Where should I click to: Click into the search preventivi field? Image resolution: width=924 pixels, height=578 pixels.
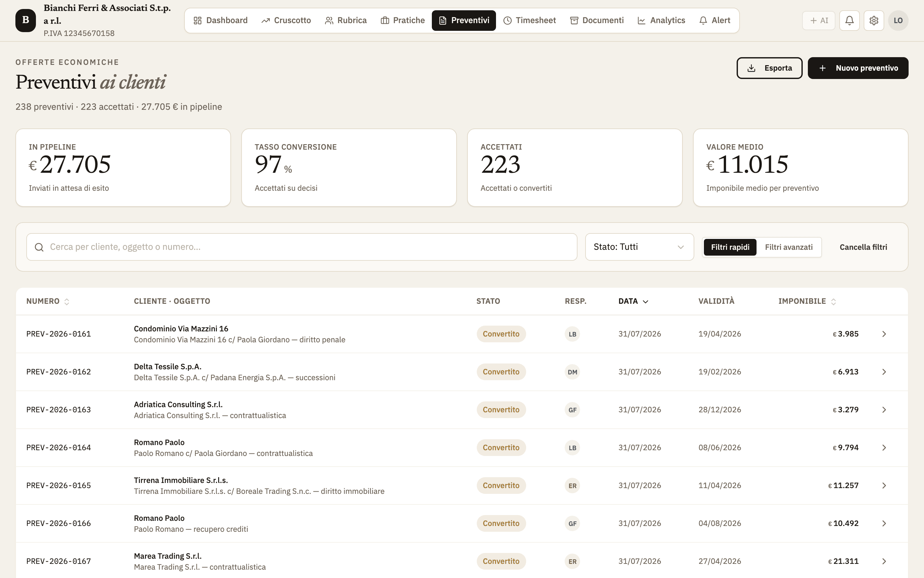302,247
